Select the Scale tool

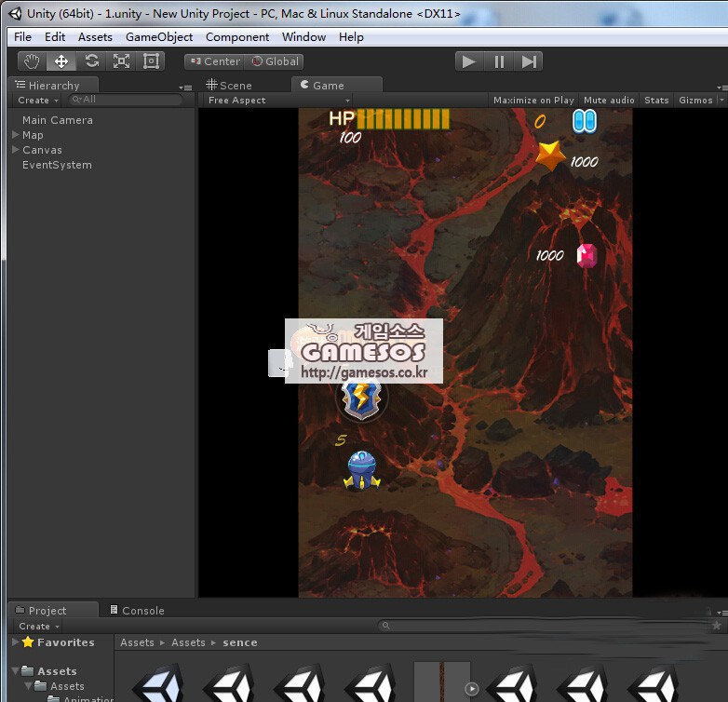point(121,61)
